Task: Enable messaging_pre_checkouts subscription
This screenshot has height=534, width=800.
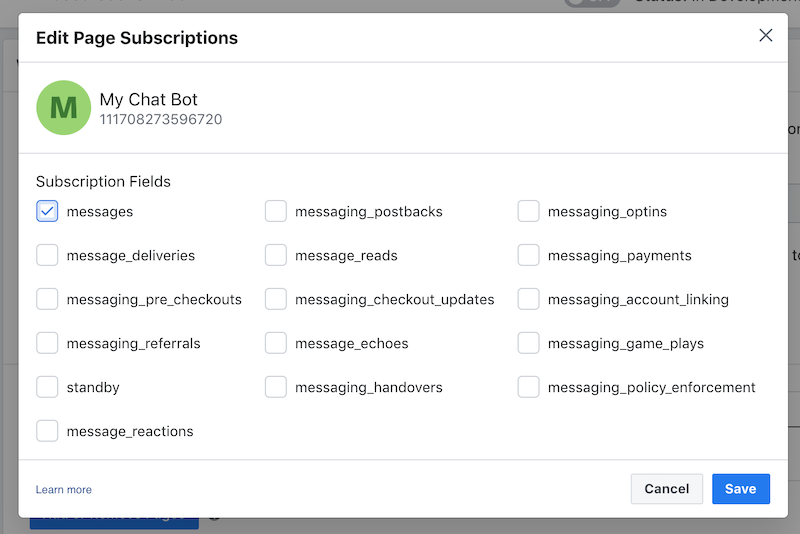Action: [x=47, y=300]
